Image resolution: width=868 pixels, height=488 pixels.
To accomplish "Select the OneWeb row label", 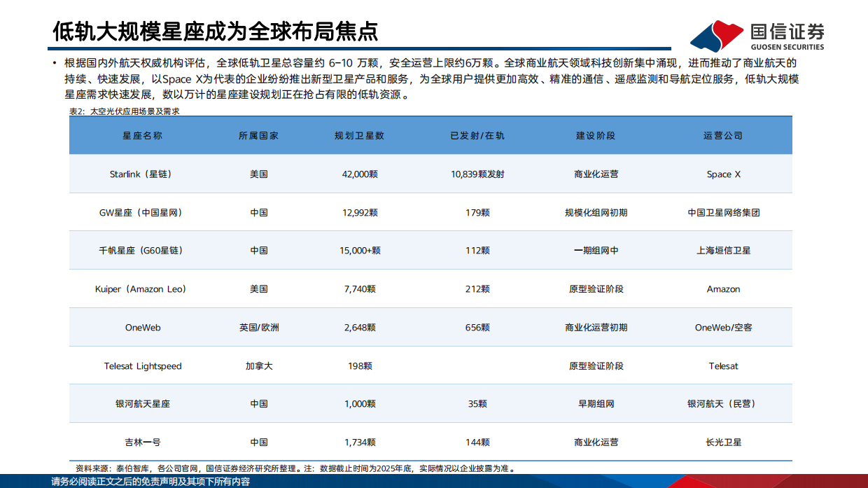I will click(146, 327).
